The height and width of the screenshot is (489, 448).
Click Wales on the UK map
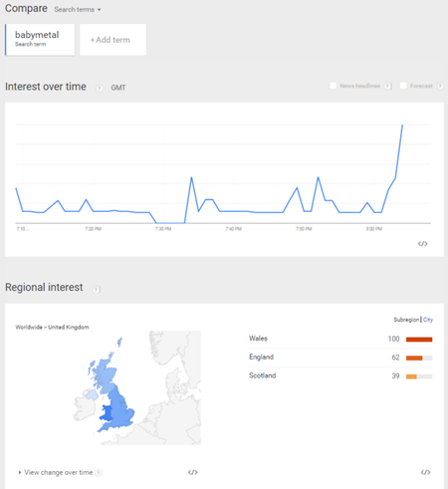107,412
